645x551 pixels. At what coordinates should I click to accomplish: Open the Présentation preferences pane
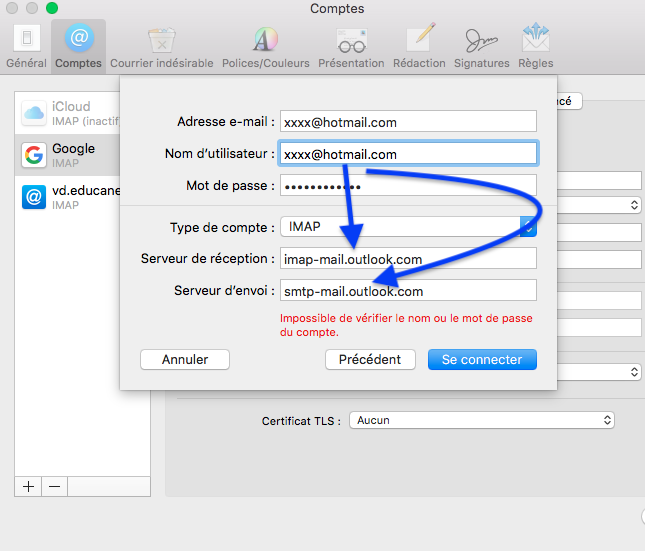coord(351,46)
